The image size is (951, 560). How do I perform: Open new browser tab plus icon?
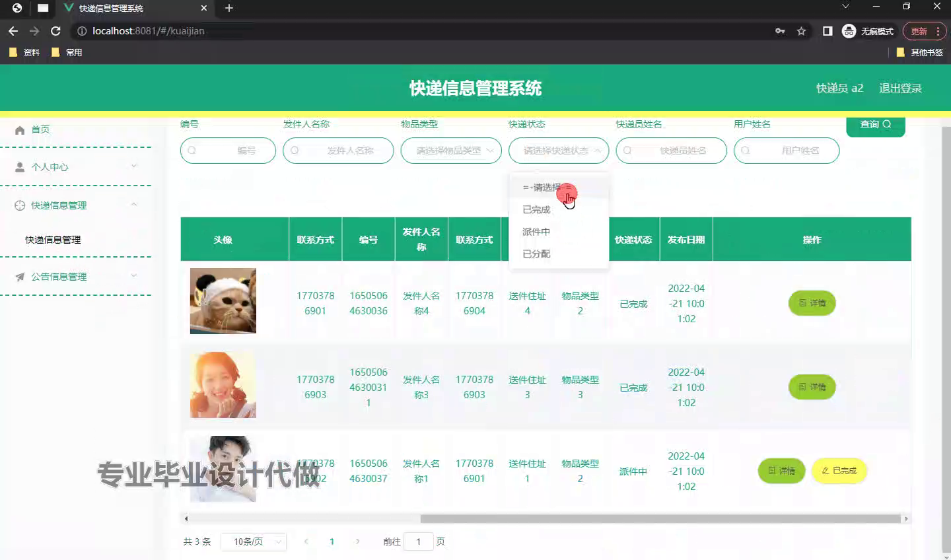tap(229, 8)
